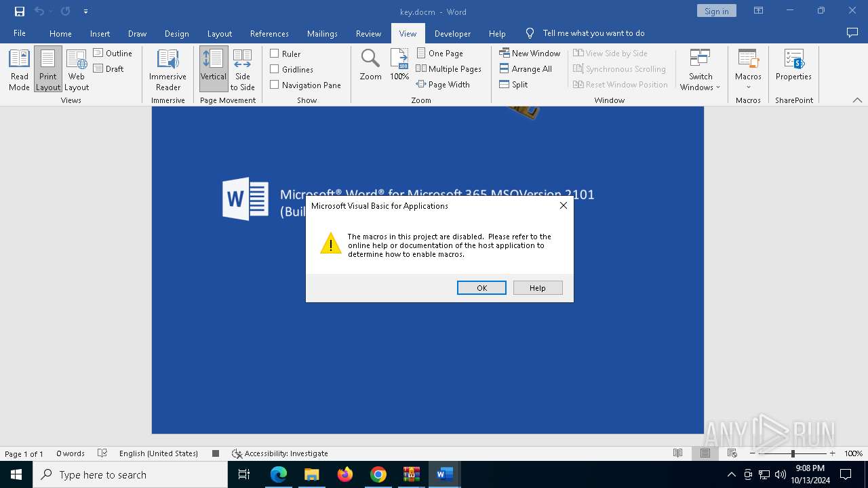
Task: Click the Redo icon in title bar
Action: click(65, 12)
